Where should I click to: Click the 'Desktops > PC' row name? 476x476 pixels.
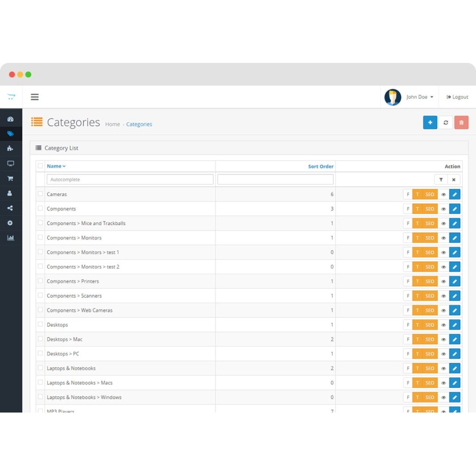pos(63,354)
